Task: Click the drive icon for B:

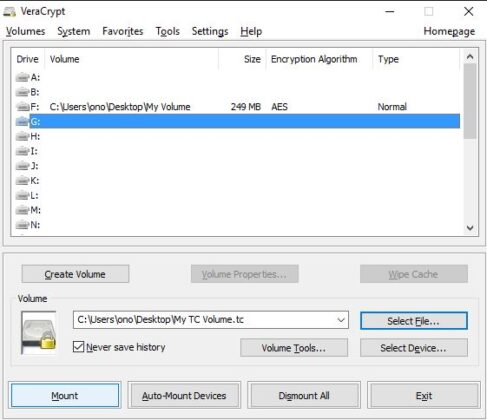Action: pyautogui.click(x=22, y=92)
